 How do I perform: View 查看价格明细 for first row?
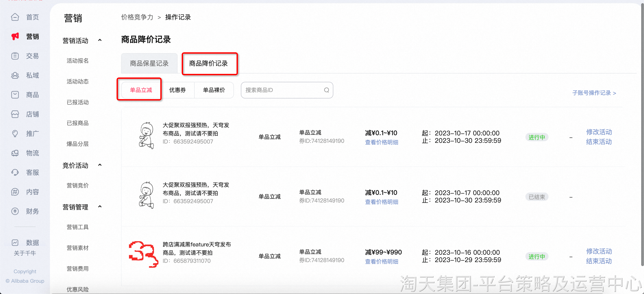click(382, 142)
